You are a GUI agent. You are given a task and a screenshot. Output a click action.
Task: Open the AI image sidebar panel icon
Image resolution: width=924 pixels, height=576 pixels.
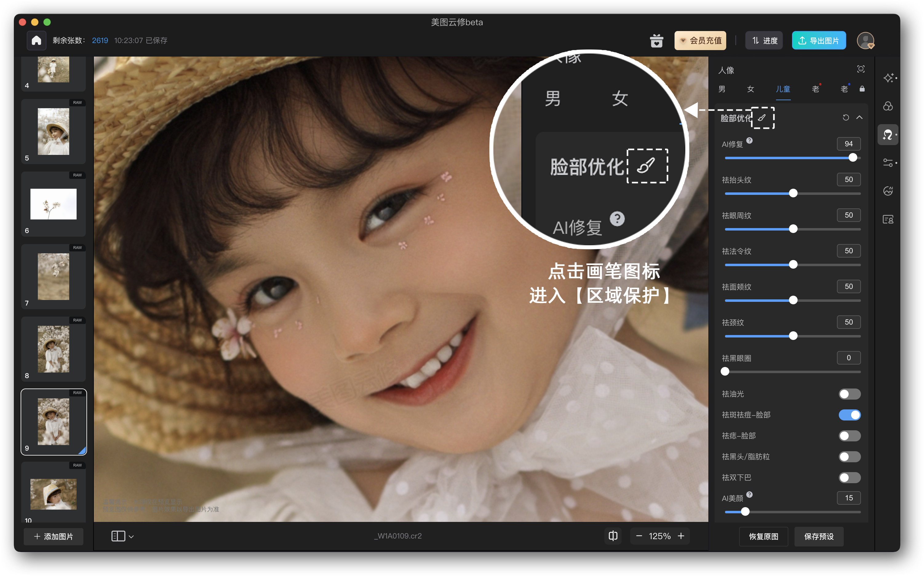click(888, 191)
